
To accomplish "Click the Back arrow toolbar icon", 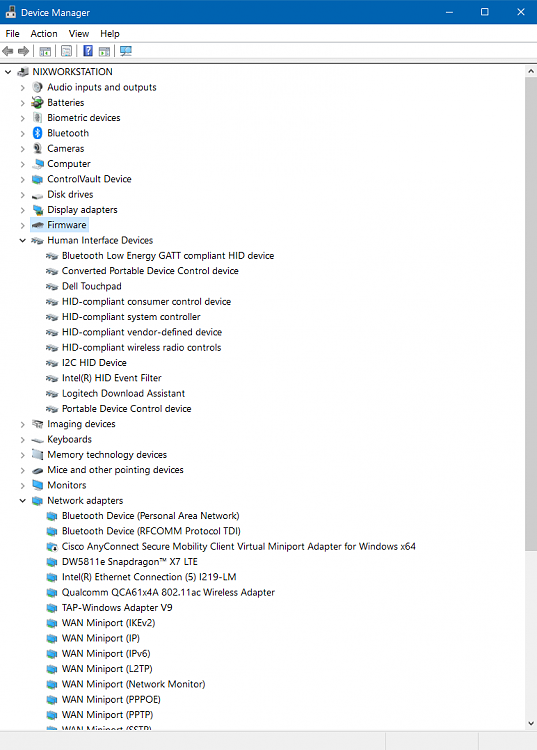I will tap(8, 51).
